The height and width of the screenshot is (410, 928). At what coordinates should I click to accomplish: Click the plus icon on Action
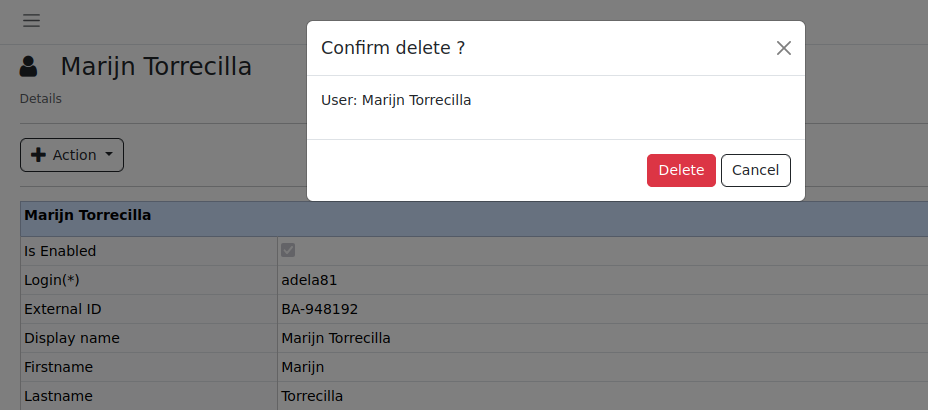[x=39, y=155]
